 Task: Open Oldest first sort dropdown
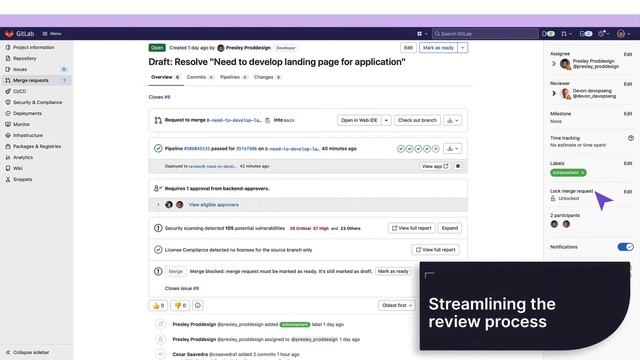point(397,306)
